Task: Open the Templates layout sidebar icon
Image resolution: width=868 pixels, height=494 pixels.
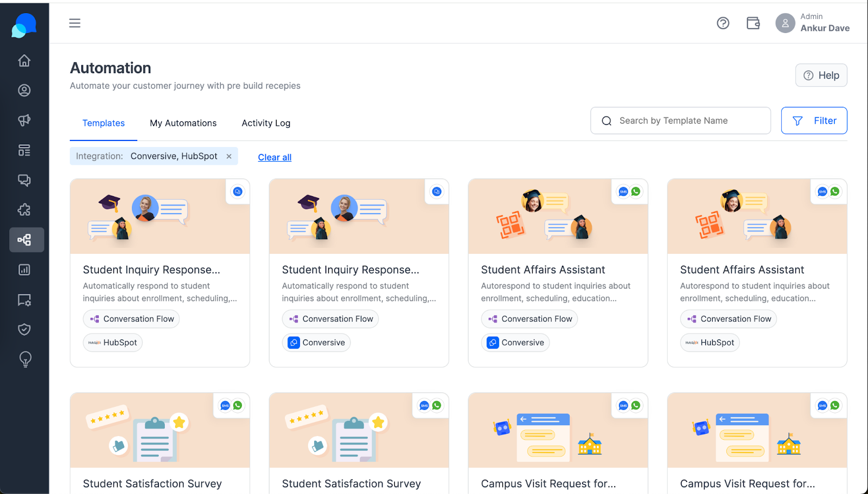Action: tap(24, 150)
